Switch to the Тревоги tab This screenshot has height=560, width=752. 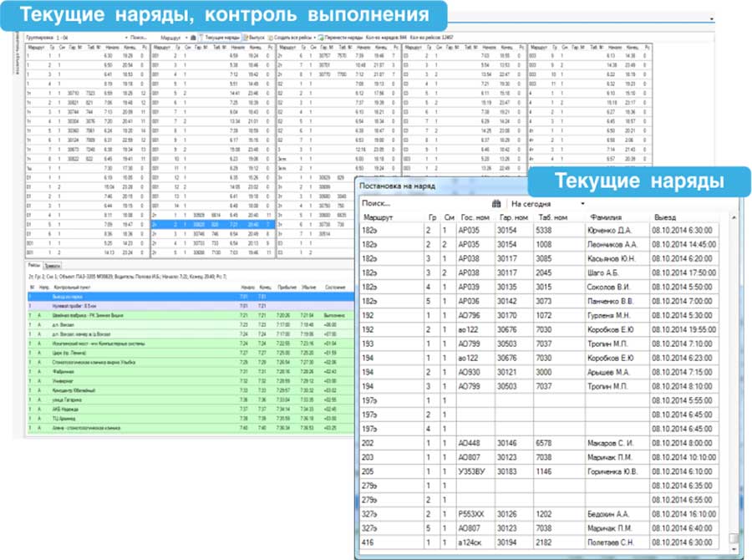[52, 263]
